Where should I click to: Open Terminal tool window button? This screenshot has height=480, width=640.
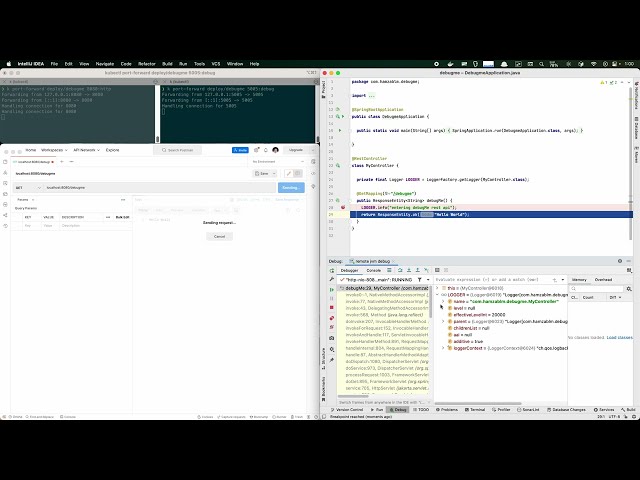pyautogui.click(x=475, y=409)
